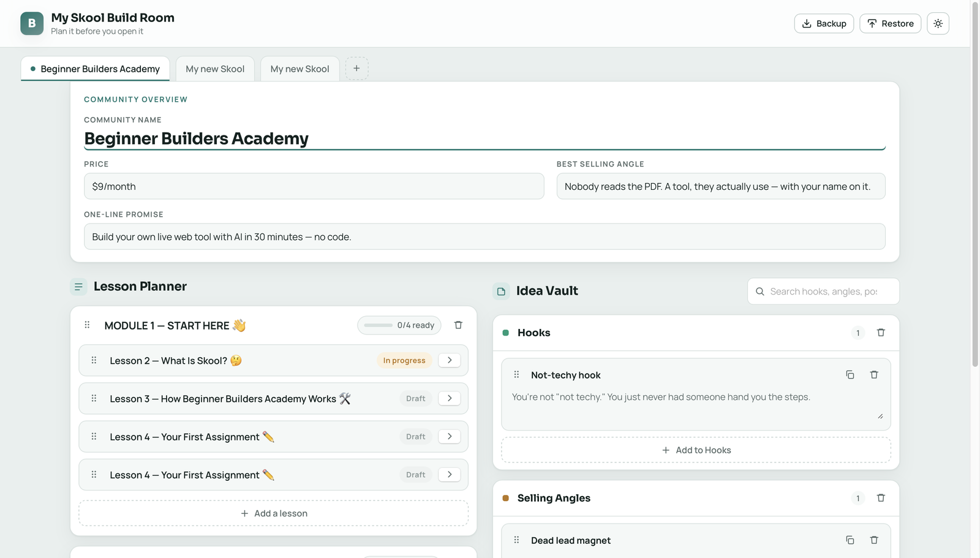Delete the Hooks section trash icon

coord(881,333)
